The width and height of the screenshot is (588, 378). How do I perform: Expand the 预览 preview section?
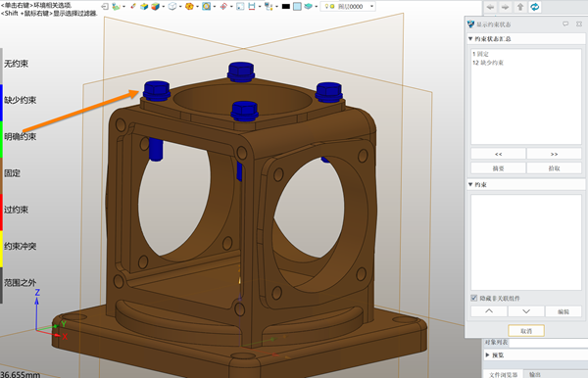(x=487, y=354)
